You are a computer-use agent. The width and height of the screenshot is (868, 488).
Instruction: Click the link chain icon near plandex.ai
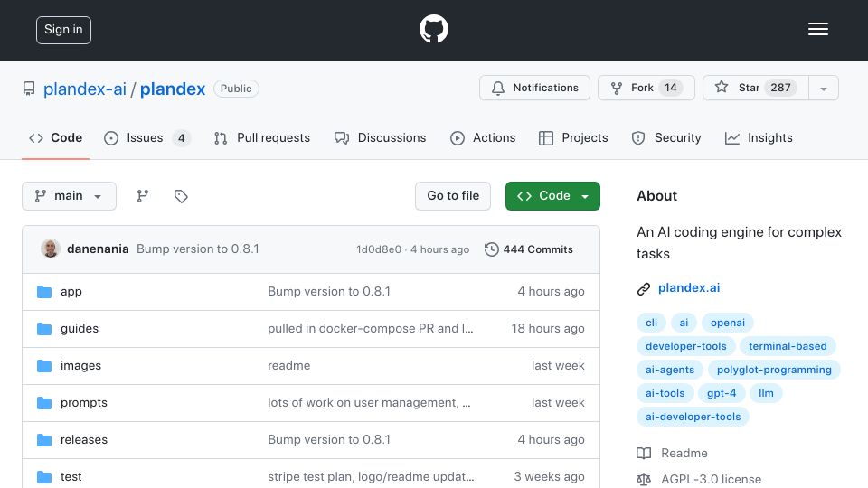coord(643,289)
